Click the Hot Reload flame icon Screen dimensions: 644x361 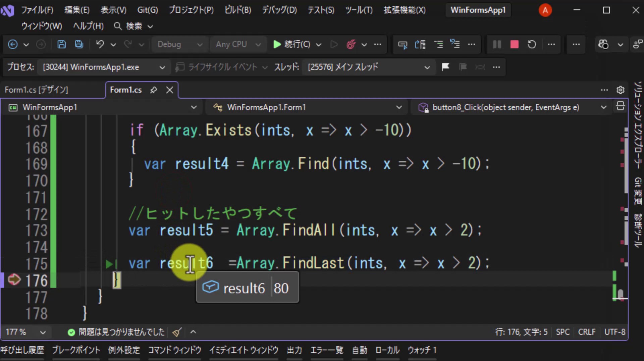click(351, 44)
